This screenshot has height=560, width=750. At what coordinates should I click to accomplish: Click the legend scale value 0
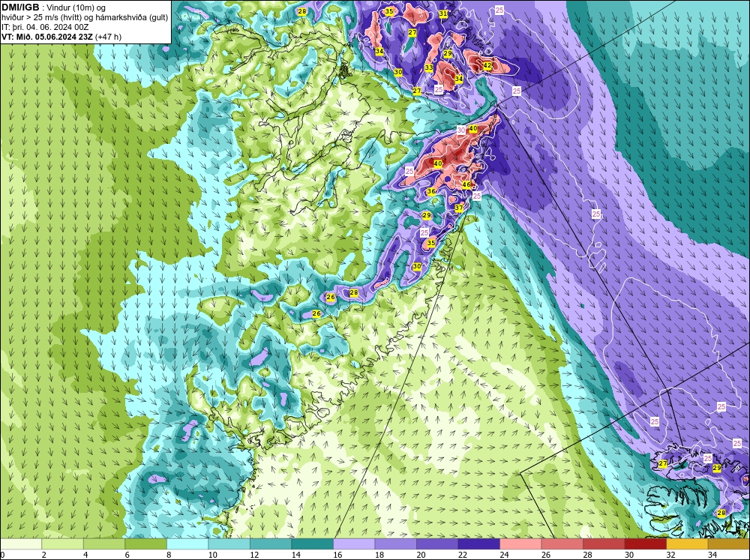pos(2,555)
